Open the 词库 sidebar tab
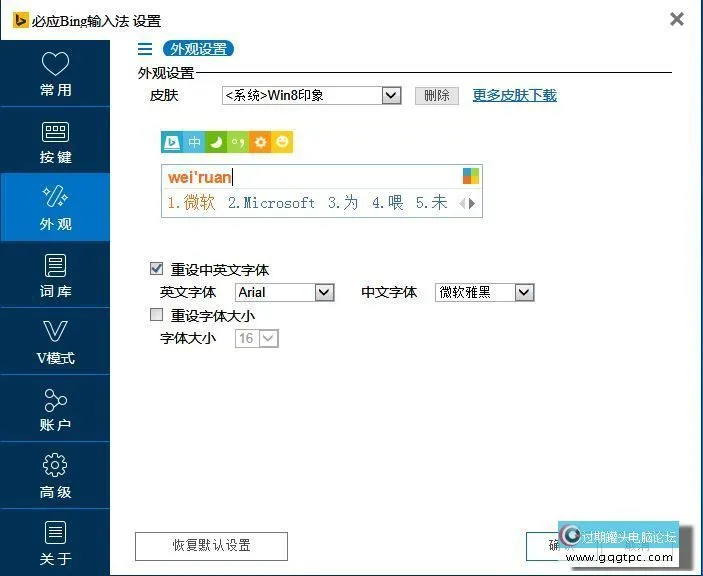This screenshot has width=703, height=576. point(55,276)
